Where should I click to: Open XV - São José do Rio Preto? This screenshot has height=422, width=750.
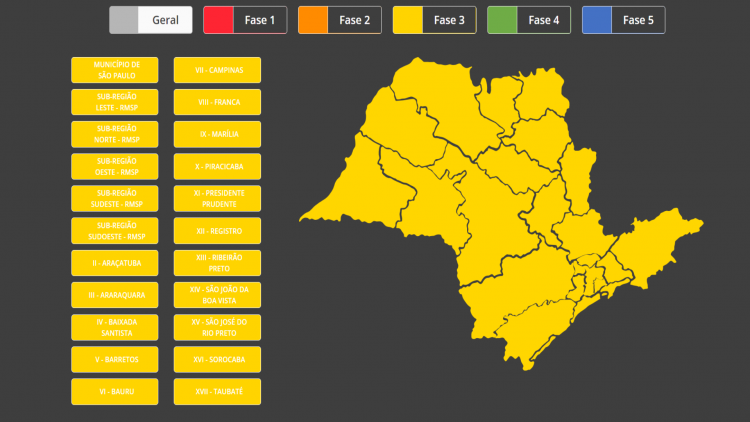point(217,327)
